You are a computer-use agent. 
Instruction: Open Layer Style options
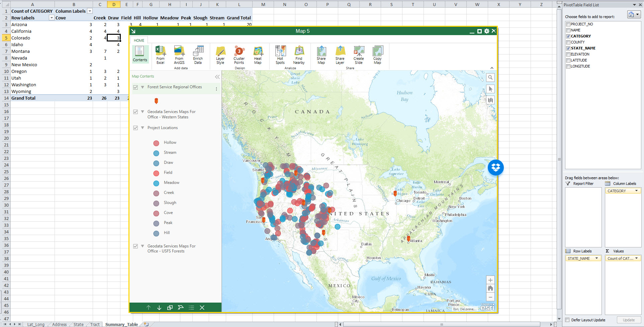point(220,55)
